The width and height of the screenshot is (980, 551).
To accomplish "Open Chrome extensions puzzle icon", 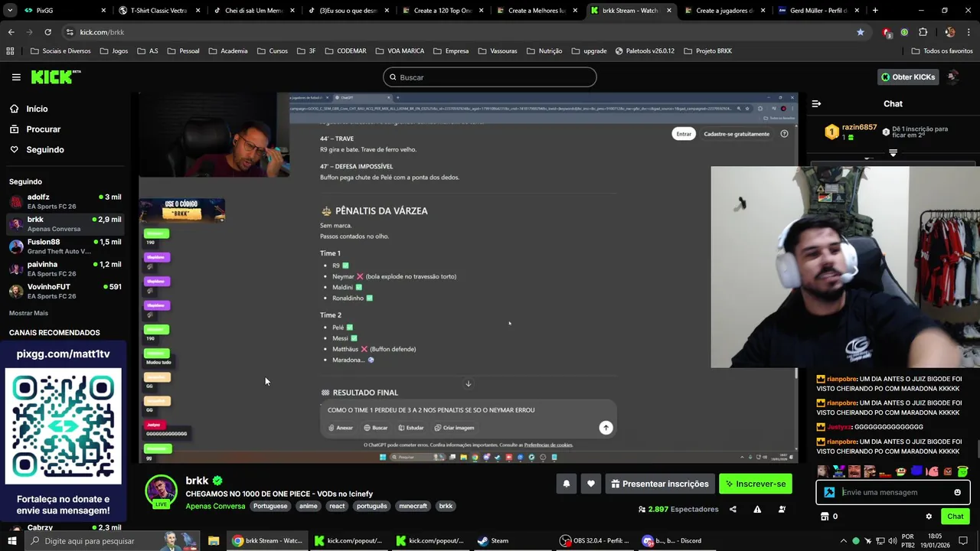I will click(923, 32).
